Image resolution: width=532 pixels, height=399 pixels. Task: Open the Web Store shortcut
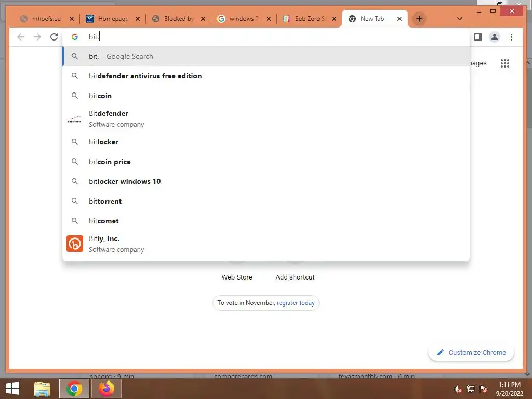pyautogui.click(x=237, y=277)
